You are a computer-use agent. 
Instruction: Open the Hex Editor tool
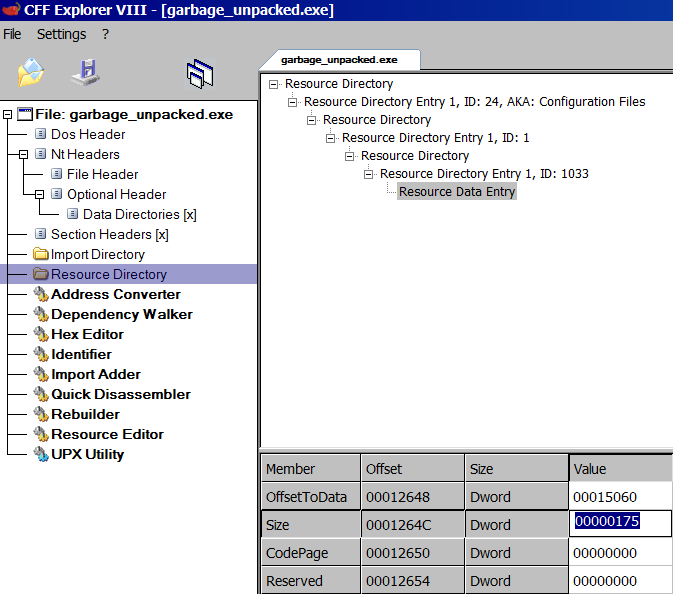pyautogui.click(x=87, y=334)
